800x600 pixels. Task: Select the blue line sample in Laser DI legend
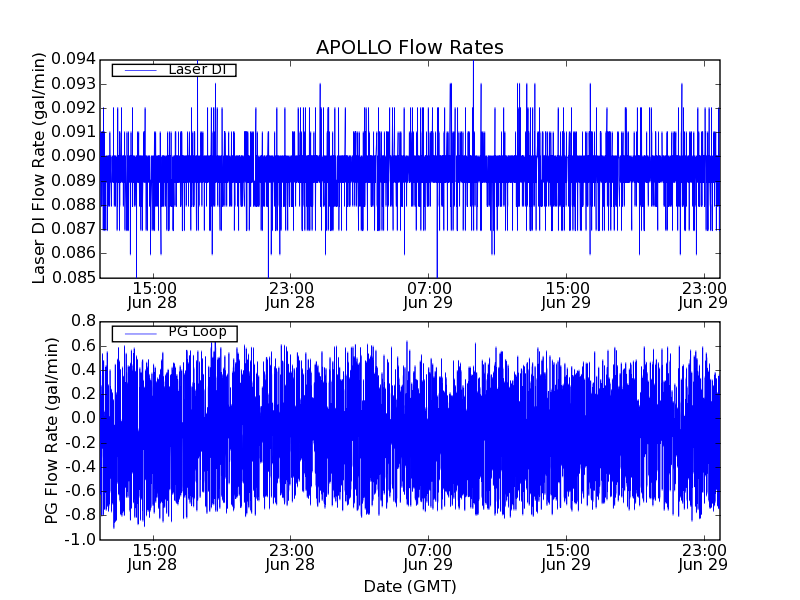click(137, 70)
